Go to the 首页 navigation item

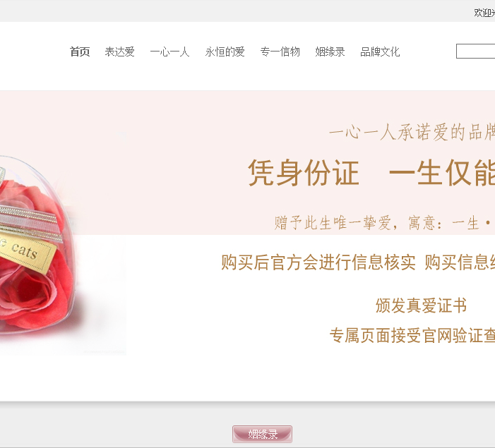(x=80, y=52)
